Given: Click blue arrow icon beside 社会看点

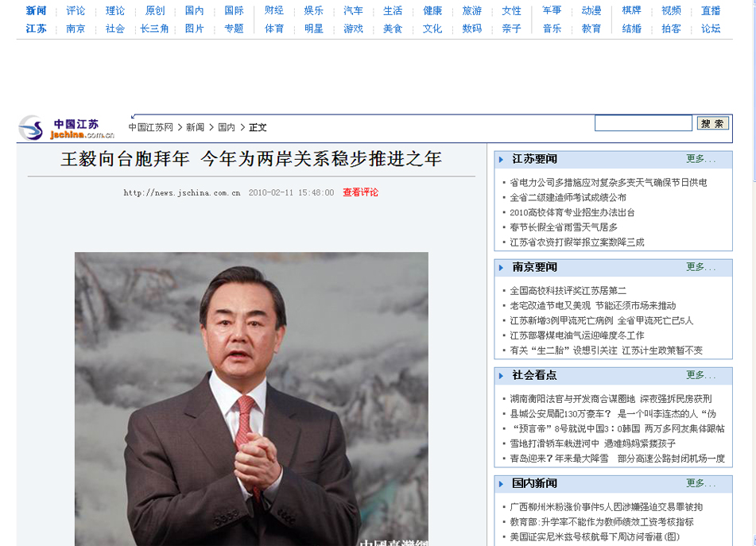Looking at the screenshot, I should tap(502, 376).
